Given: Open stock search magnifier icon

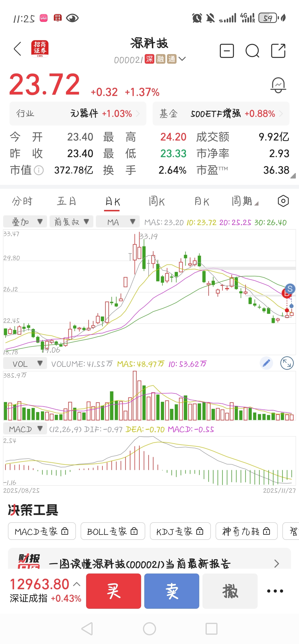Looking at the screenshot, I should [x=252, y=51].
